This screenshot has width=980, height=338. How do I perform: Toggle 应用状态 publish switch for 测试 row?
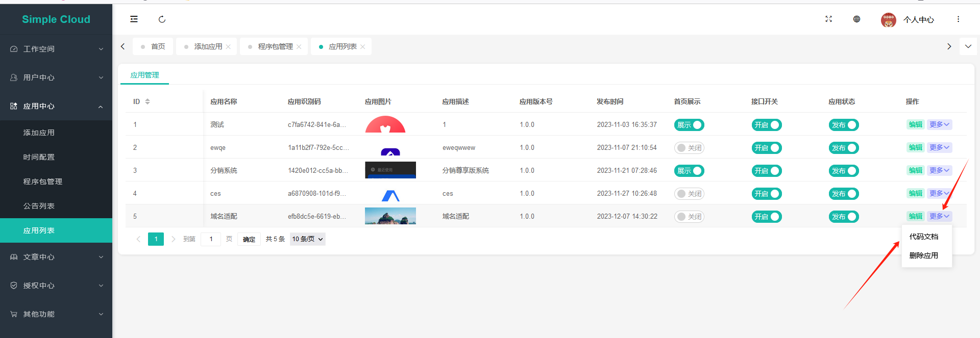click(x=843, y=125)
